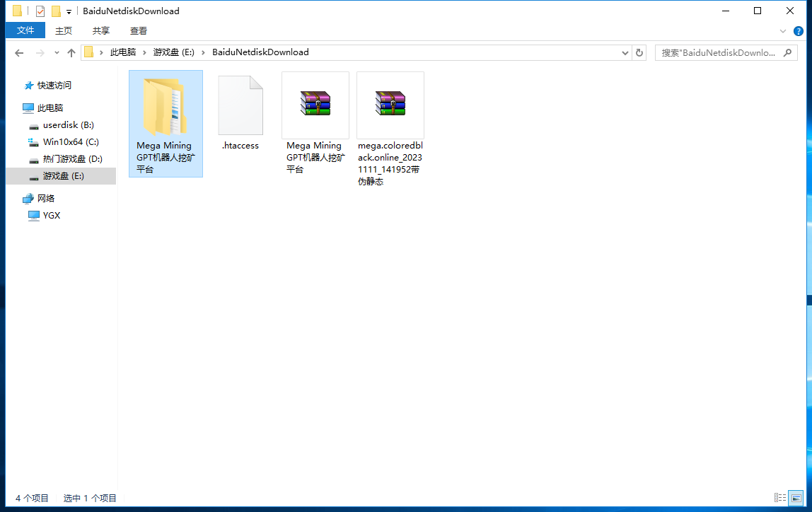
Task: Refresh the BaiduNetdiskDownload folder view
Action: pyautogui.click(x=639, y=53)
